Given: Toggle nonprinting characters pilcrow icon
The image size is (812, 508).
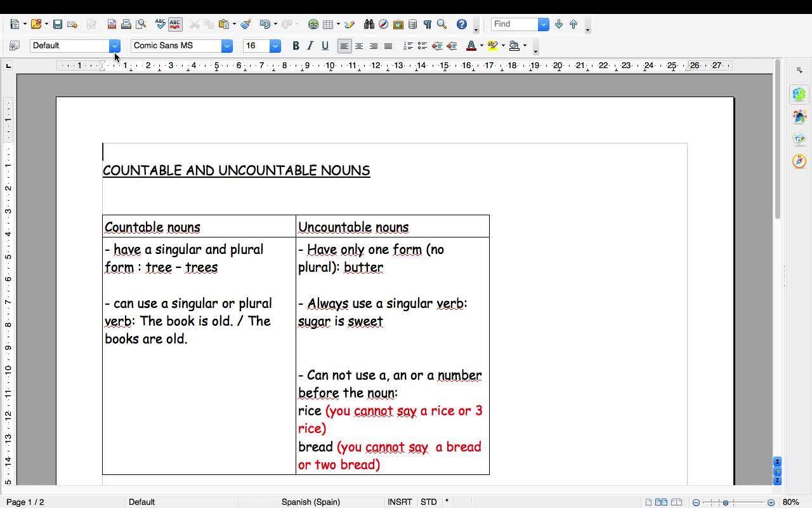Looking at the screenshot, I should click(428, 24).
